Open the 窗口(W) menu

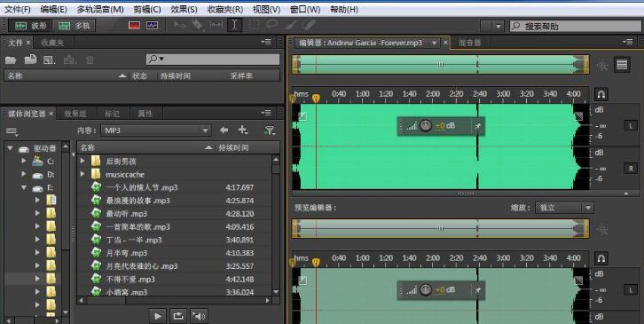(x=305, y=9)
